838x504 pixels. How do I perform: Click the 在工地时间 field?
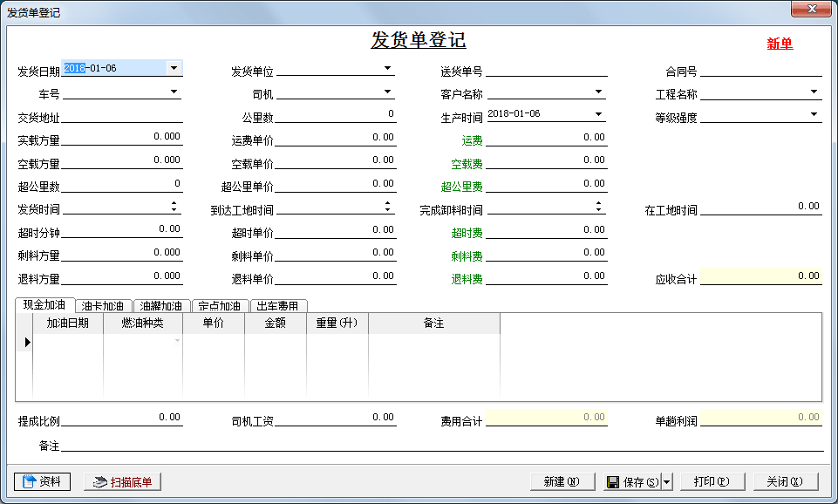pos(761,208)
